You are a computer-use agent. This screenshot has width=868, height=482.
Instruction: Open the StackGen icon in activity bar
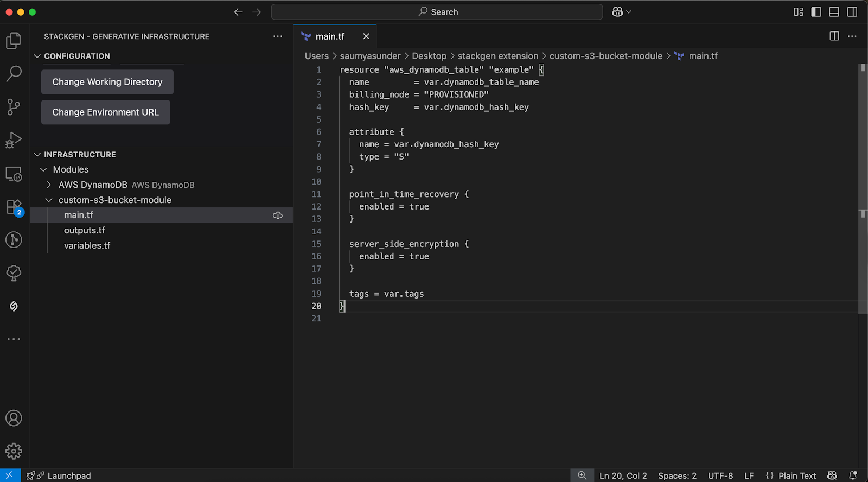pyautogui.click(x=14, y=306)
